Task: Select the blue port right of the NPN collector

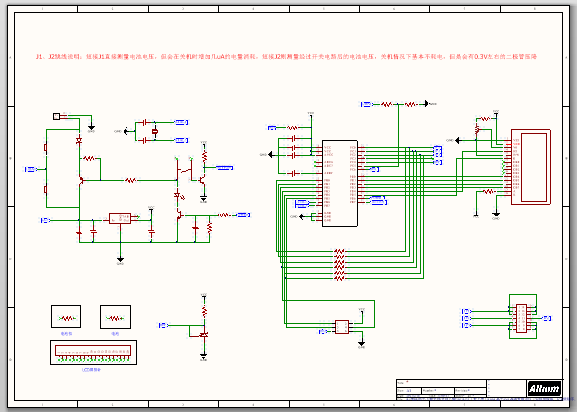Action: [224, 168]
